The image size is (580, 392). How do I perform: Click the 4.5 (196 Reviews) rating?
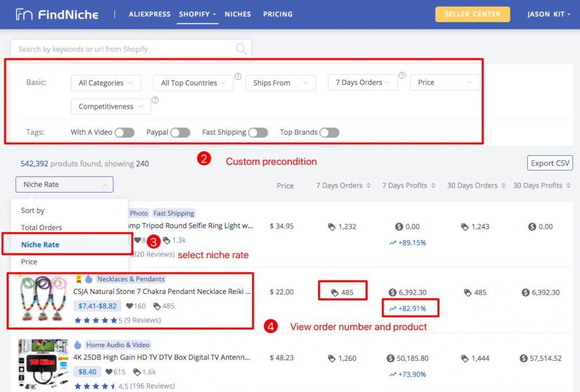tap(124, 386)
